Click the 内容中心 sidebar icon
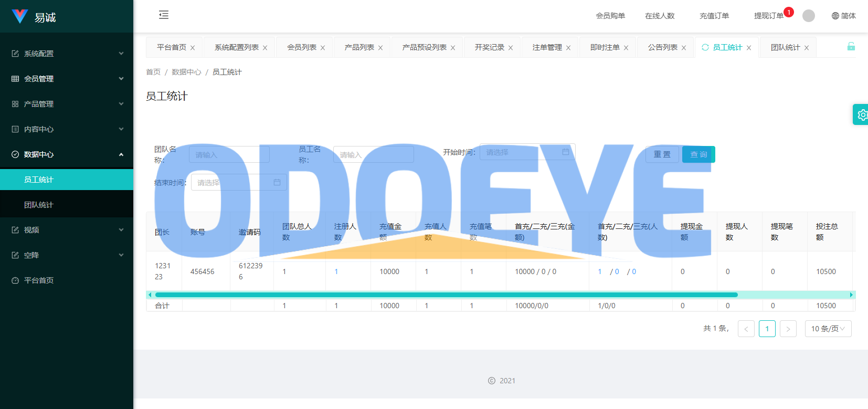Image resolution: width=868 pixels, height=409 pixels. tap(15, 129)
